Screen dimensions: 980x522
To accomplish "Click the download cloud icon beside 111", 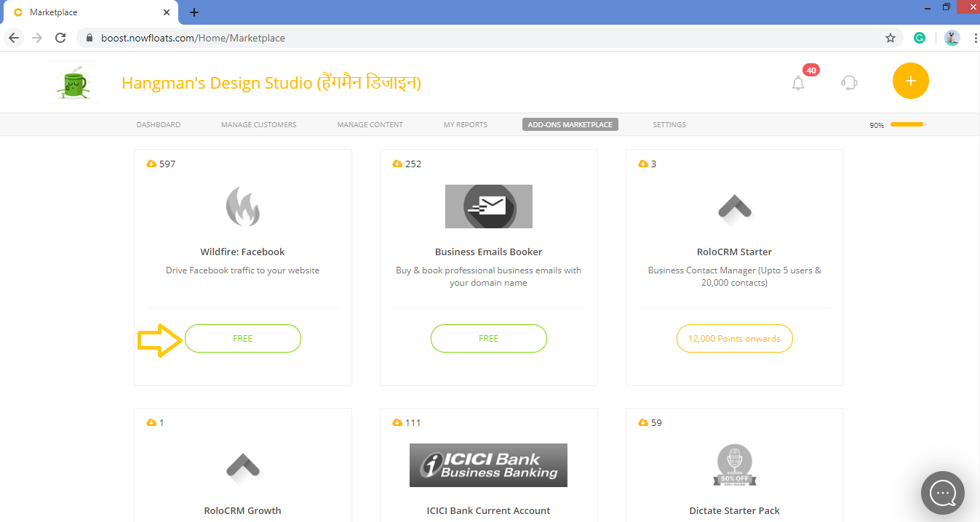I will coord(397,423).
